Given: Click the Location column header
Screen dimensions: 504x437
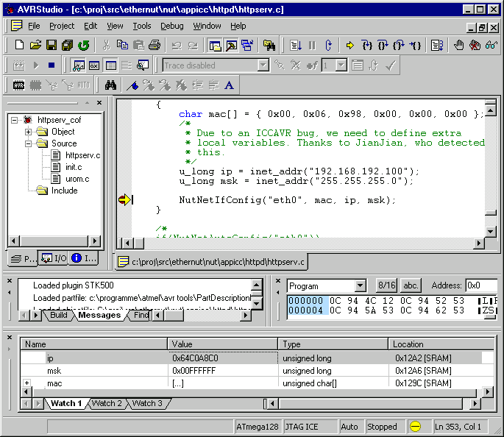Looking at the screenshot, I should pos(441,344).
